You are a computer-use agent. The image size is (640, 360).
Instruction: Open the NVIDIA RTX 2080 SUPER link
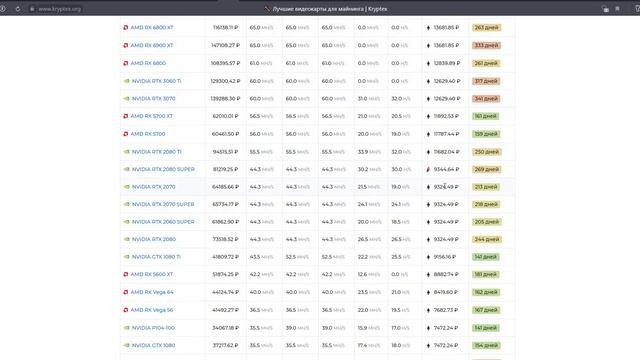coord(163,169)
